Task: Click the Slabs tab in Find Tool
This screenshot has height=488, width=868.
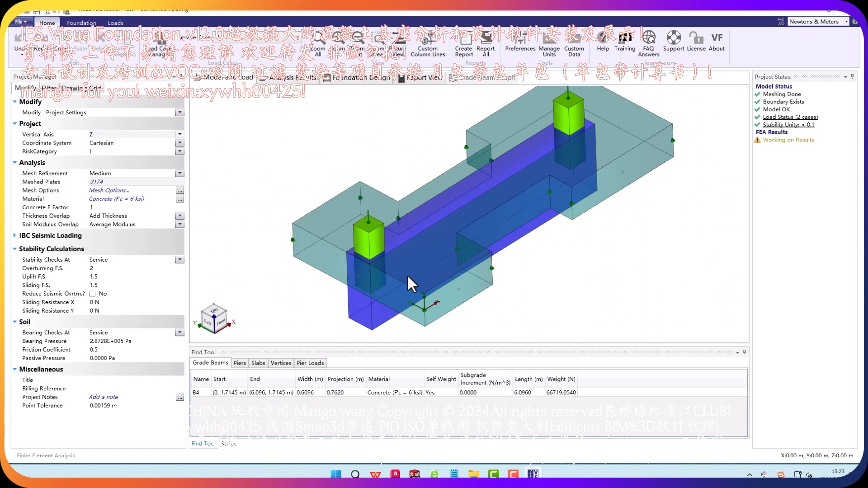Action: pos(258,363)
